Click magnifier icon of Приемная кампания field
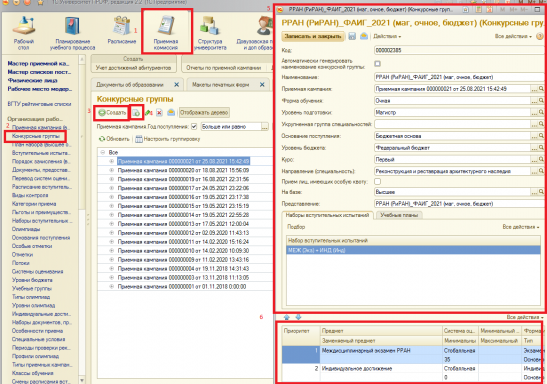 click(x=541, y=89)
